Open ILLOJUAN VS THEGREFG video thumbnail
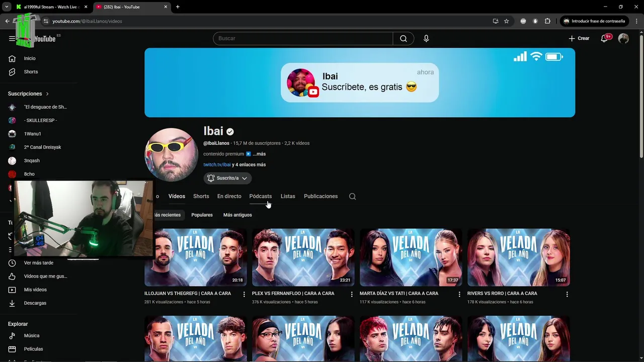Viewport: 644px width, 362px height. point(196,257)
